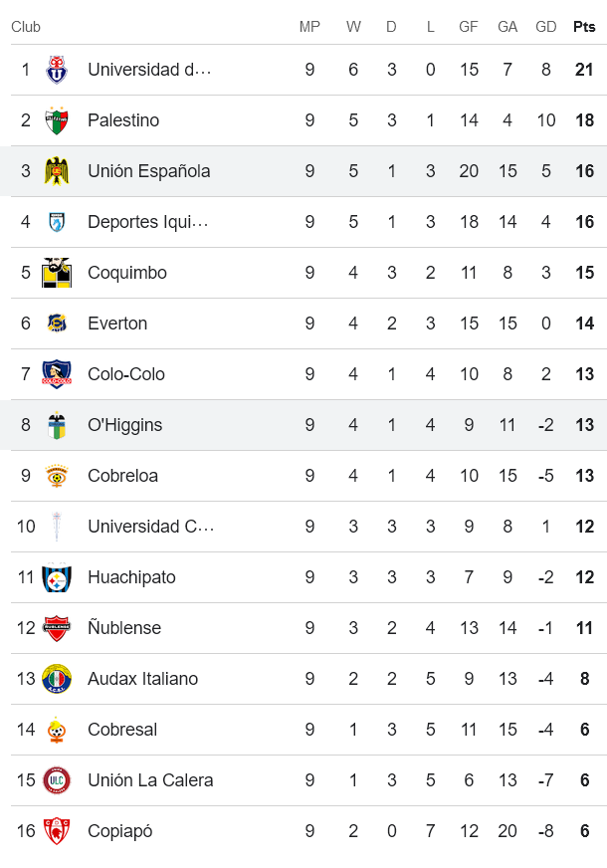The width and height of the screenshot is (607, 868).
Task: Select the Unión Española crest icon
Action: [57, 171]
